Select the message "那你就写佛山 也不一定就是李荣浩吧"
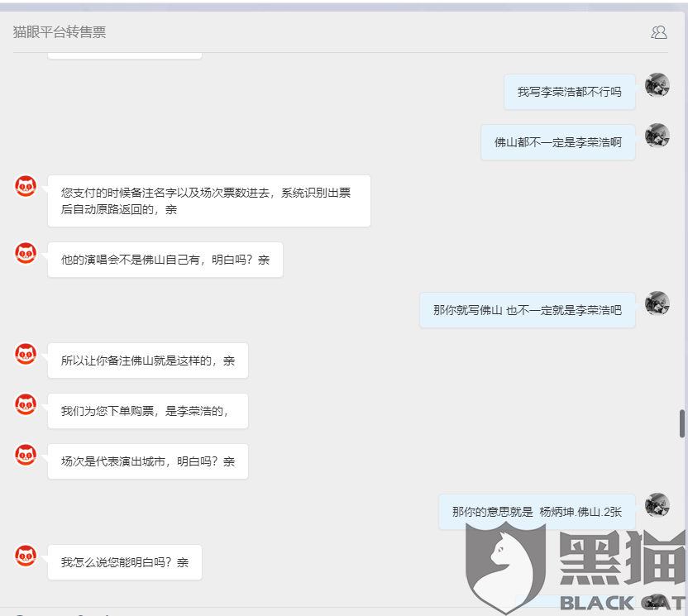This screenshot has width=688, height=616. (528, 308)
